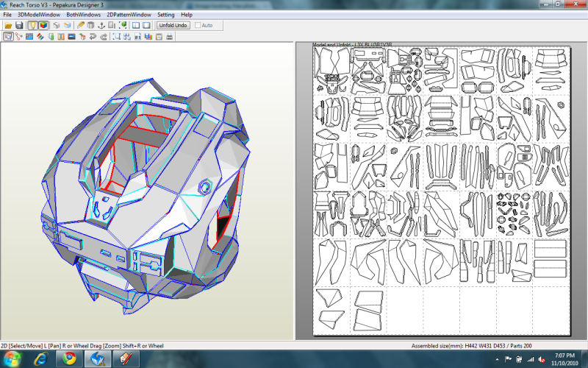Click the green-and-blue sheet icon

51,36
